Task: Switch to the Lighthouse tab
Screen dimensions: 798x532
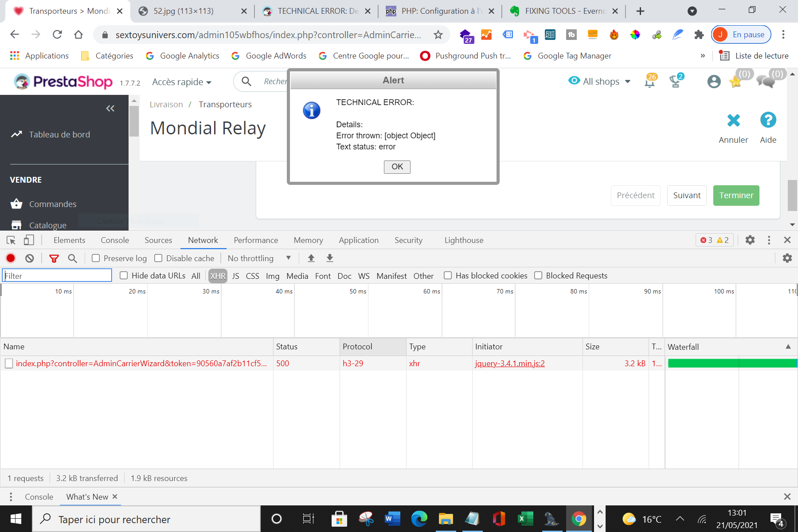Action: click(464, 240)
